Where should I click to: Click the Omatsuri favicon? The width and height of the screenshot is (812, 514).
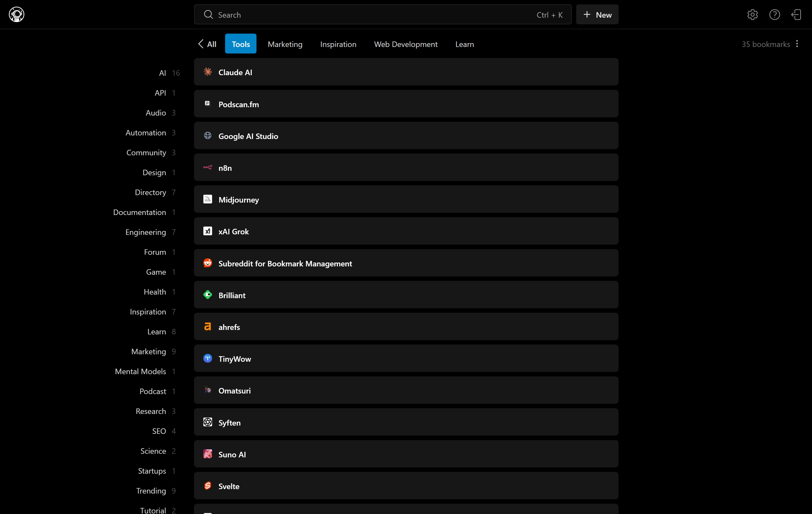tap(208, 390)
